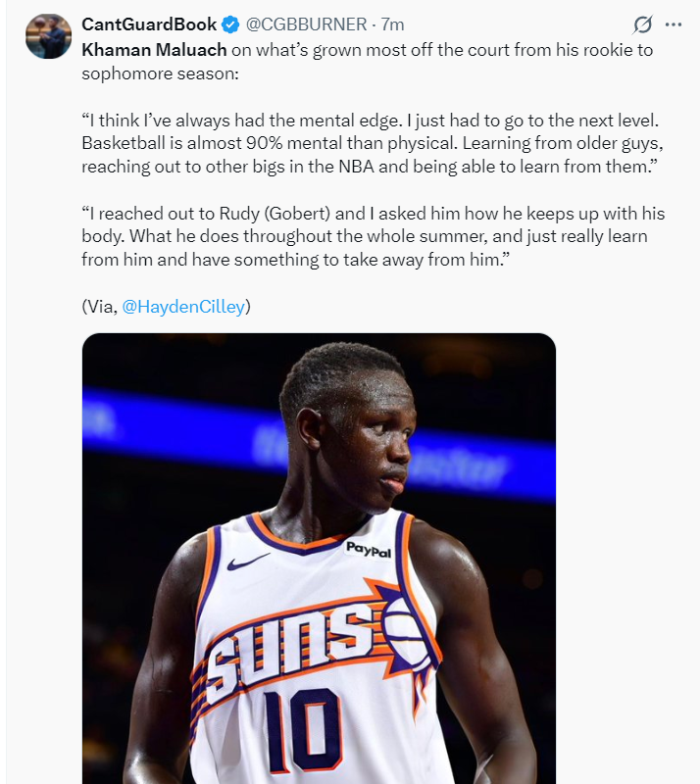This screenshot has height=784, width=700.
Task: Click the jersey number 10
Action: [x=304, y=727]
